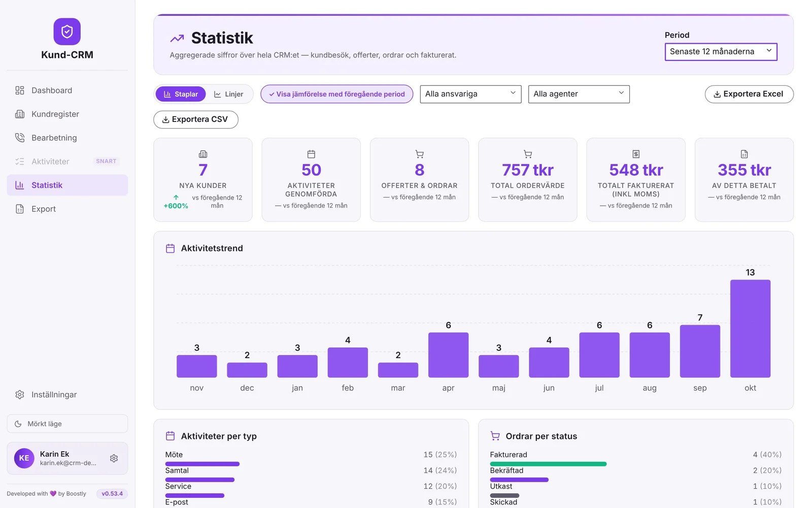Click the Inställningar gear icon
This screenshot has width=812, height=508.
pos(20,395)
